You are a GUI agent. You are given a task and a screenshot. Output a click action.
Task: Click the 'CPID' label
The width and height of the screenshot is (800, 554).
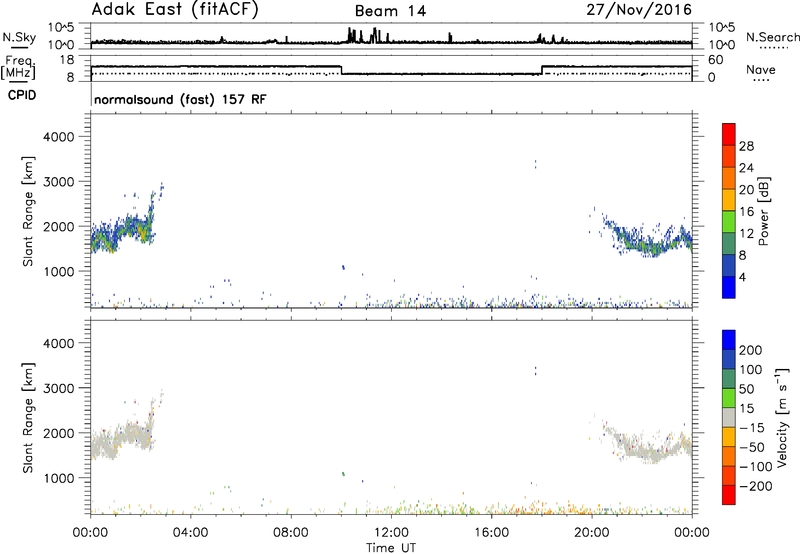[x=22, y=95]
